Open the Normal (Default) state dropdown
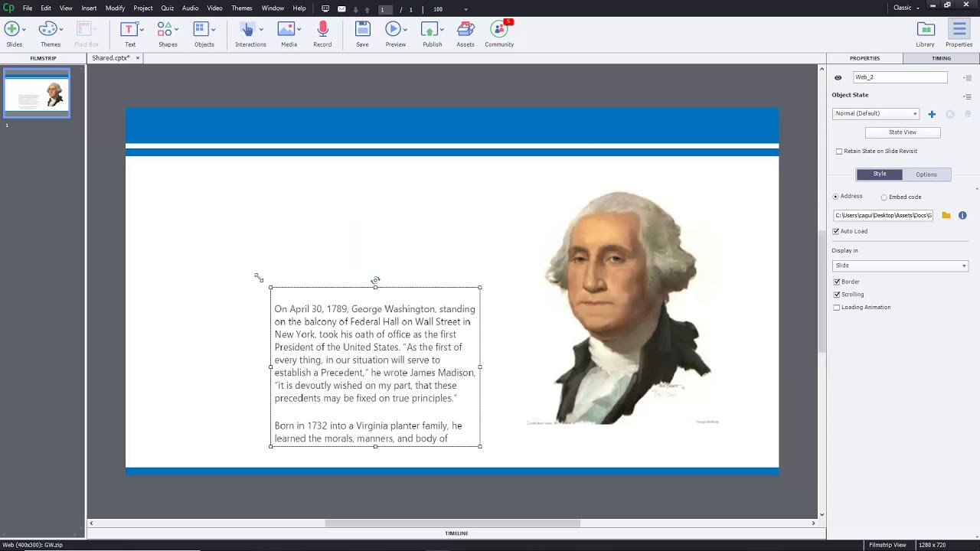 point(876,113)
